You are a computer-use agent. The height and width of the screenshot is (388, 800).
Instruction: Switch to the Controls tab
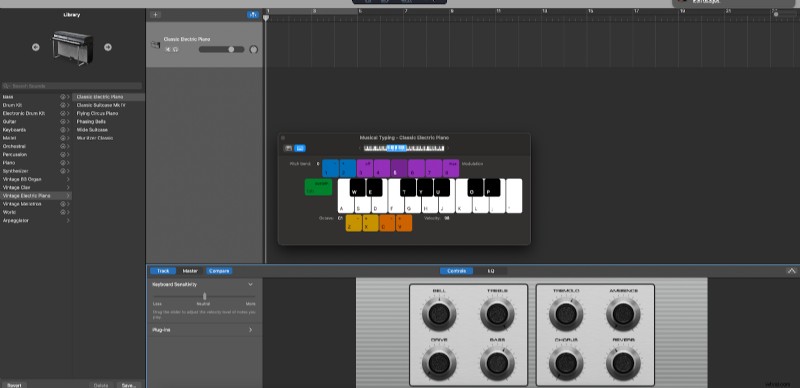click(x=457, y=271)
